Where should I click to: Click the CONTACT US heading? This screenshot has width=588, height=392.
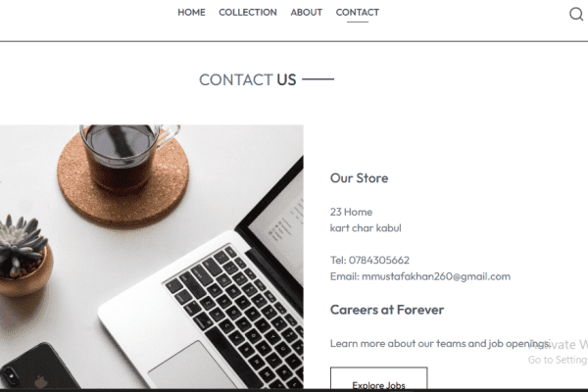coord(248,80)
